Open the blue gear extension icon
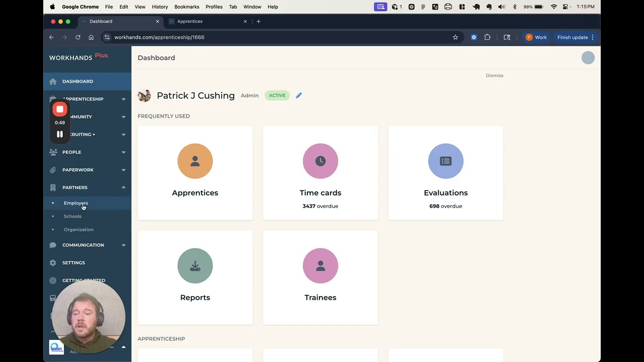 point(474,37)
